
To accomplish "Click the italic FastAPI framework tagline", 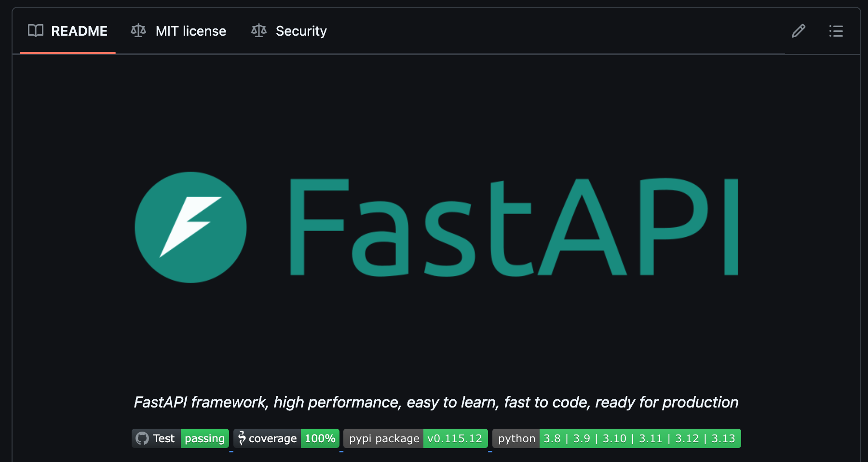I will click(x=436, y=402).
